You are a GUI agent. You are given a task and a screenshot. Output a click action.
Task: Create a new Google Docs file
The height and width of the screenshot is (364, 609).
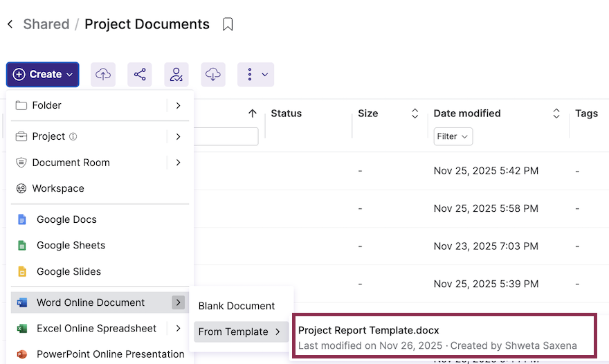click(100, 219)
